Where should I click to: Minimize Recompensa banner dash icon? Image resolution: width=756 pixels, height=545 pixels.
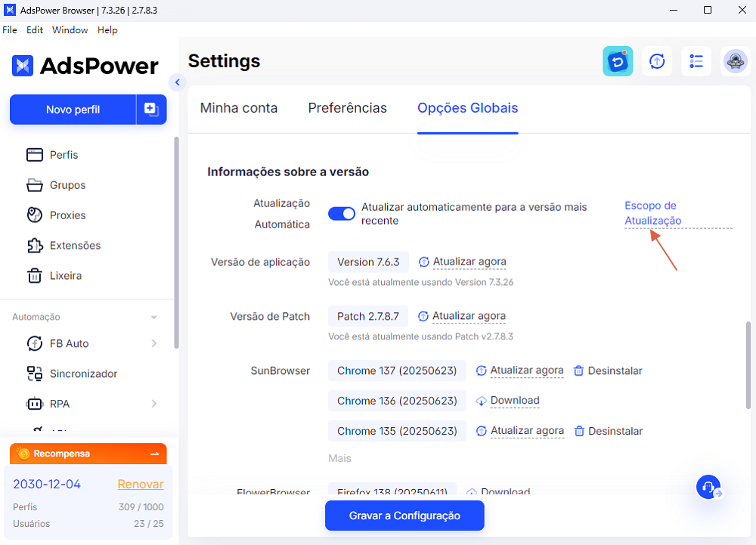click(155, 454)
